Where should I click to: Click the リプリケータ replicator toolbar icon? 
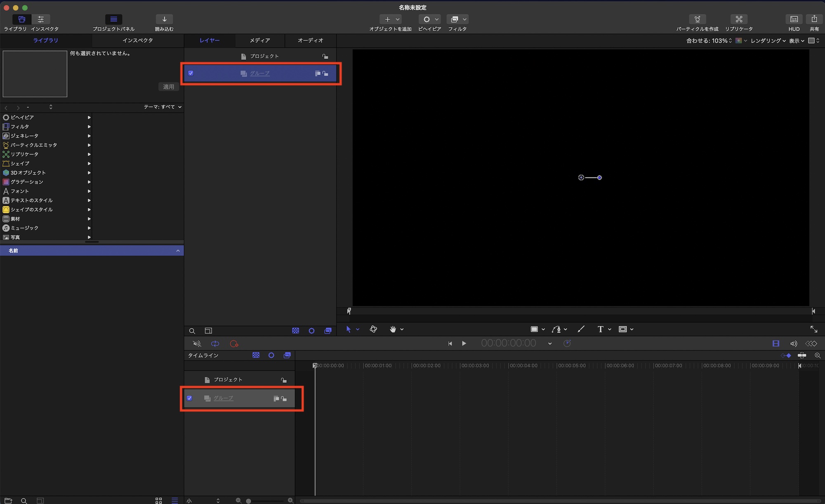pos(739,19)
